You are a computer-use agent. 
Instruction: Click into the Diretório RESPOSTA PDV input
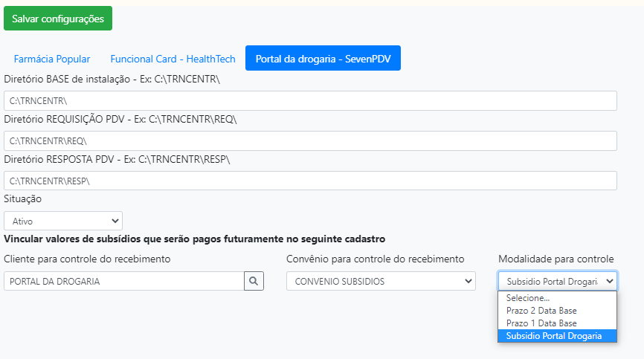point(310,181)
